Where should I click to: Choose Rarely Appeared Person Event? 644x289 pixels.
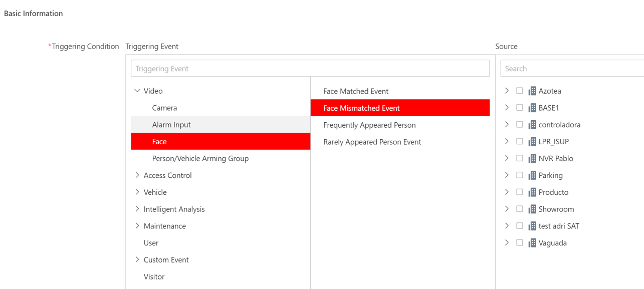[372, 142]
